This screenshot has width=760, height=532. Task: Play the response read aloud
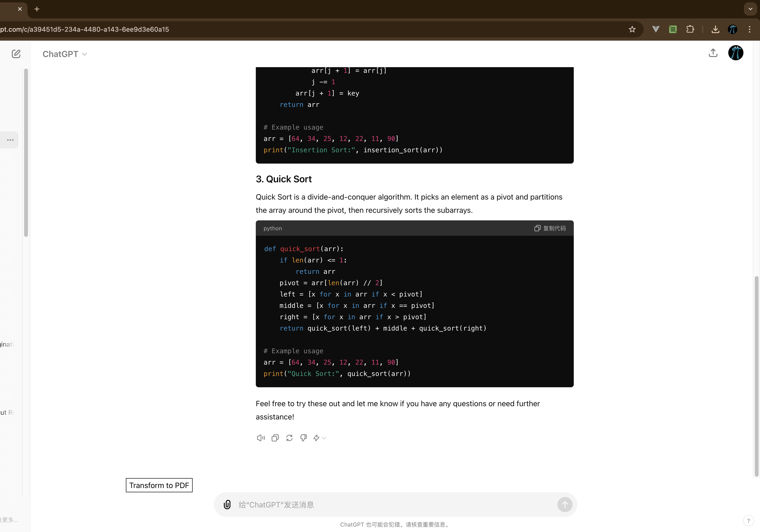click(261, 438)
